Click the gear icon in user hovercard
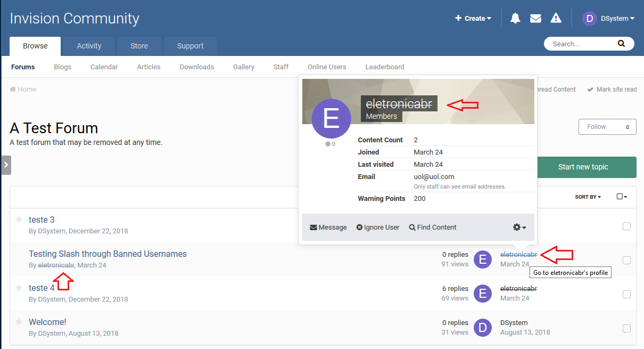The image size is (644, 349). [519, 228]
